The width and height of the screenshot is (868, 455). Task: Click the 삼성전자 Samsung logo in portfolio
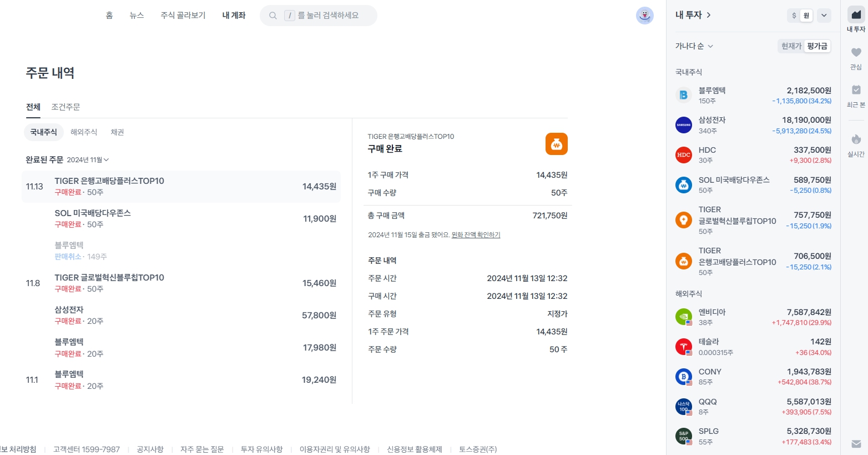coord(684,125)
